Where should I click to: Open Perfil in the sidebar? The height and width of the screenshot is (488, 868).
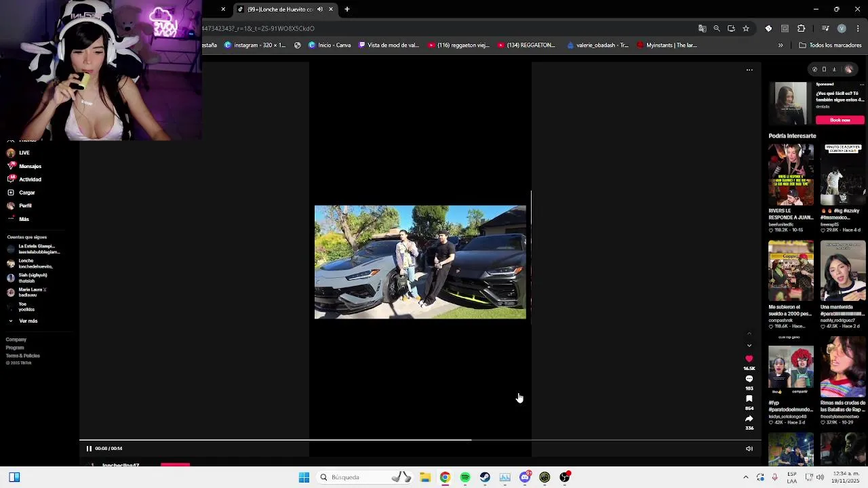pos(20,205)
